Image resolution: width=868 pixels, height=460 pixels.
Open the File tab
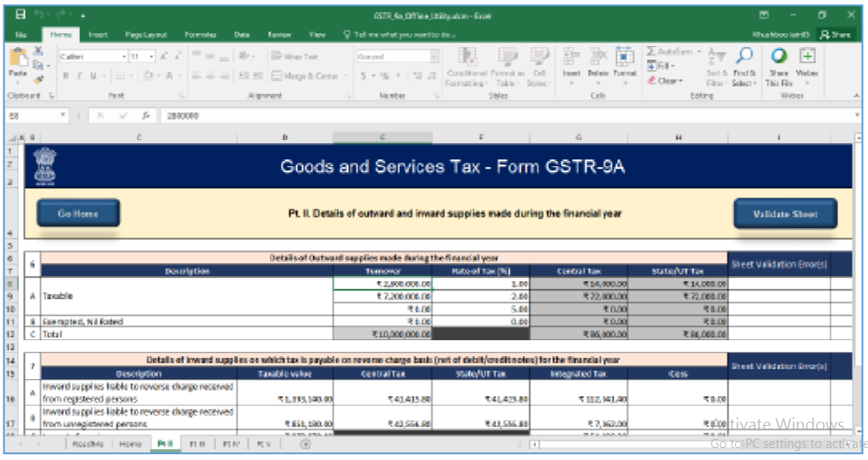tap(21, 34)
